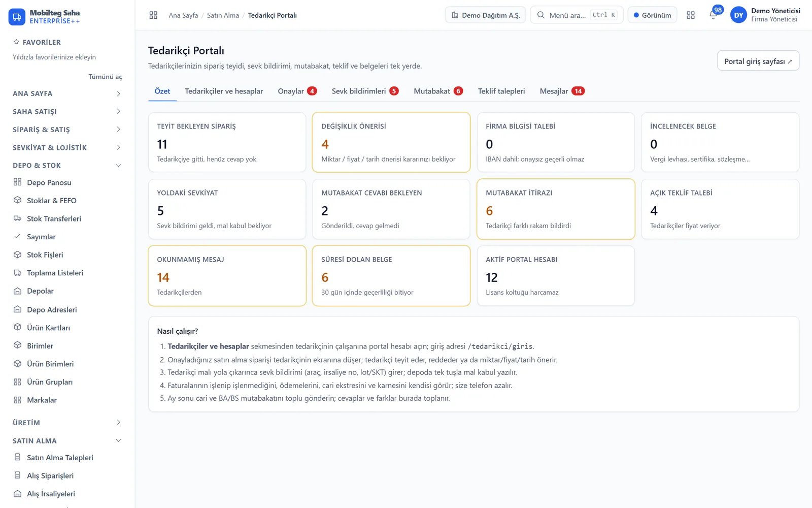This screenshot has width=812, height=508.
Task: Click the Stoklar & FEFO box icon
Action: [17, 200]
